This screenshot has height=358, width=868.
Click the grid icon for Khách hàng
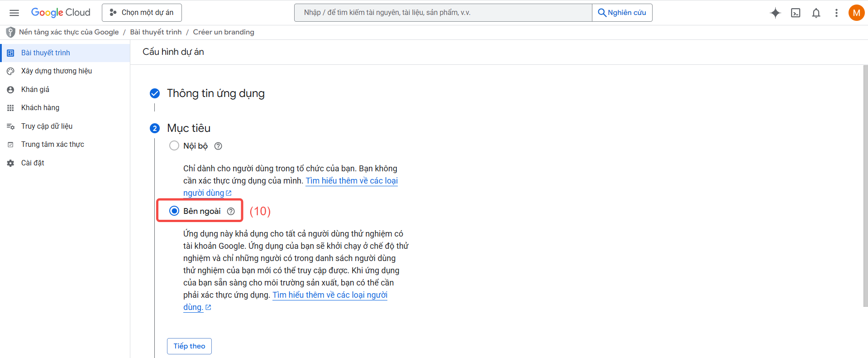point(10,108)
